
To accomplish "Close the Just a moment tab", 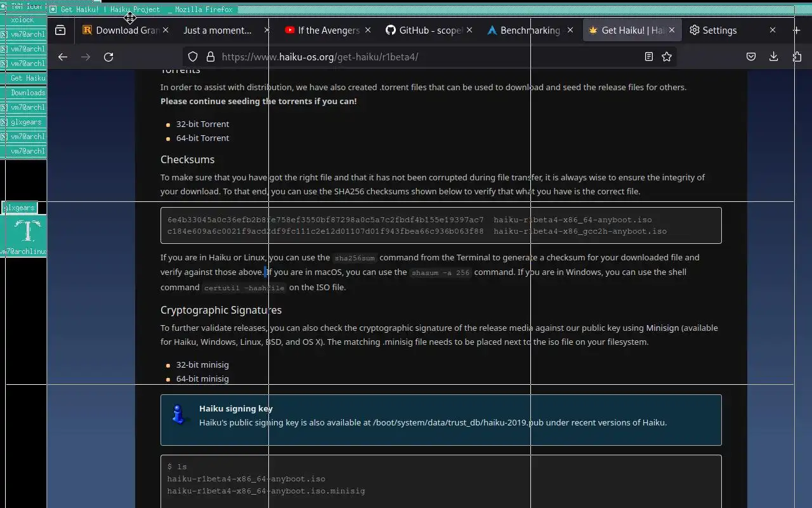I will click(x=266, y=30).
